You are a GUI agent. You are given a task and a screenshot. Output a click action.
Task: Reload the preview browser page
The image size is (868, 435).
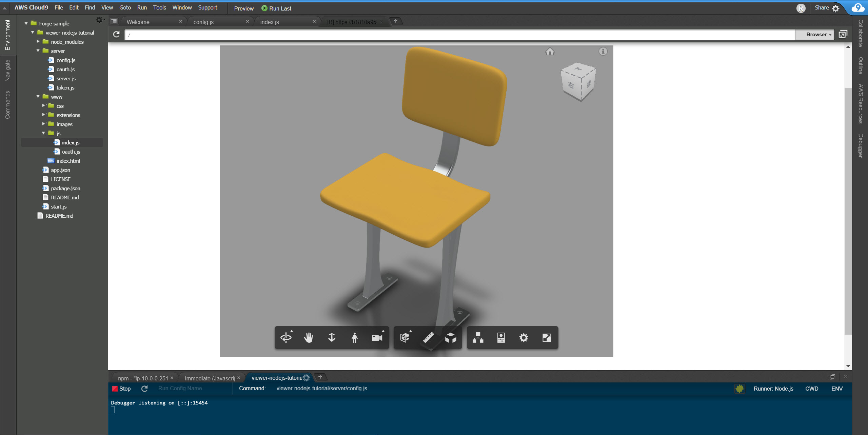point(116,34)
